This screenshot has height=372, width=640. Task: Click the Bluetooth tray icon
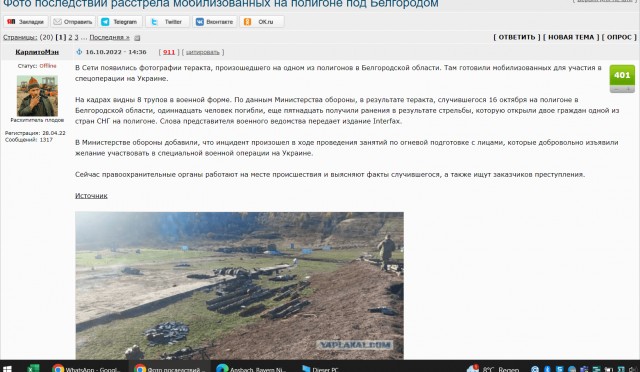click(x=547, y=369)
